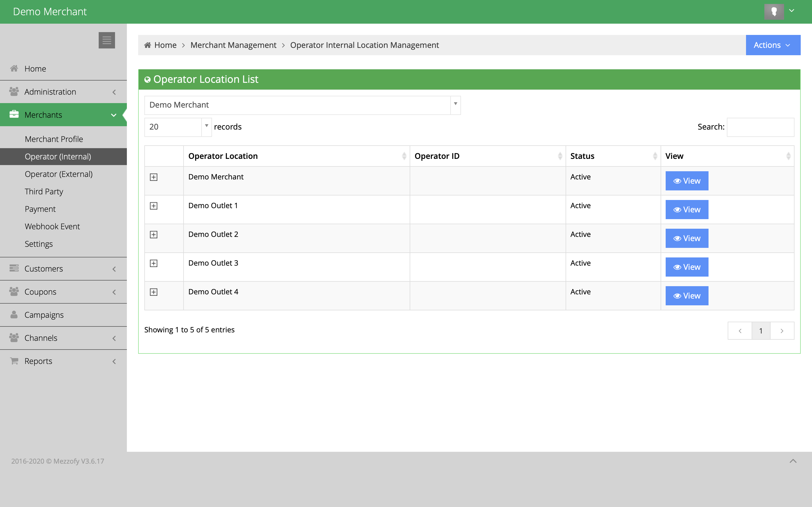Click the Home icon in breadcrumb
This screenshot has height=507, width=812.
pos(147,45)
